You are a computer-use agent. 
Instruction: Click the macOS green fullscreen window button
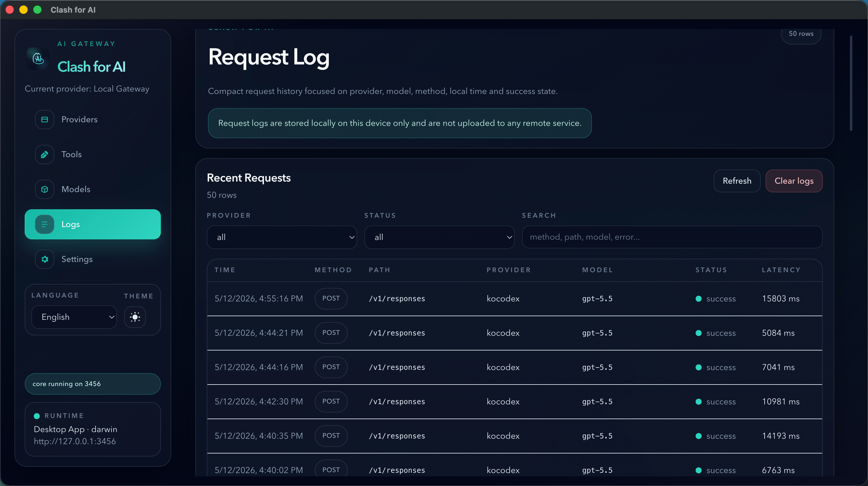(37, 10)
